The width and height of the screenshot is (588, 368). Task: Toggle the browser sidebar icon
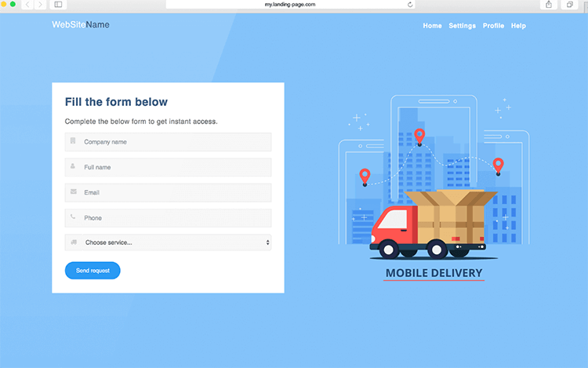coord(58,5)
